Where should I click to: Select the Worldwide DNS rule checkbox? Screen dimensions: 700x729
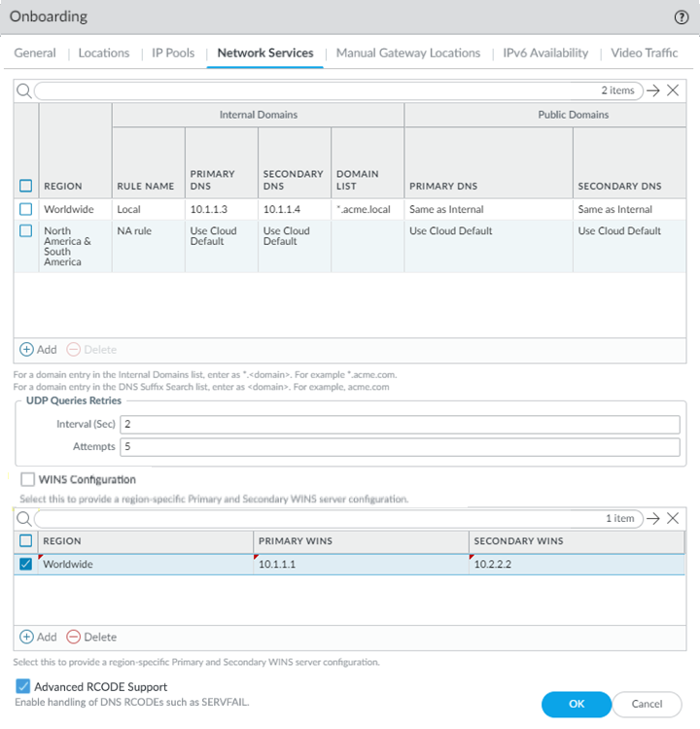(26, 209)
